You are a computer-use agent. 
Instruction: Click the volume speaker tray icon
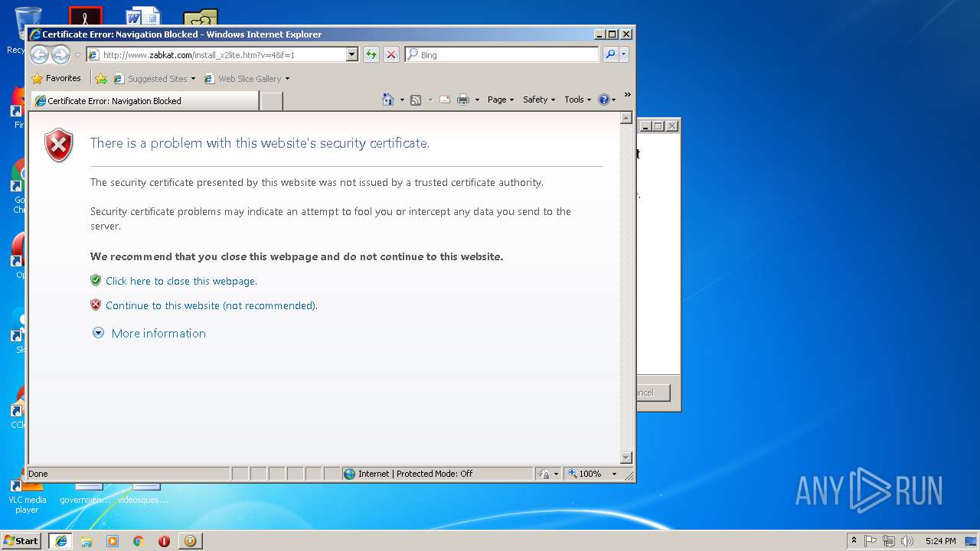click(907, 541)
